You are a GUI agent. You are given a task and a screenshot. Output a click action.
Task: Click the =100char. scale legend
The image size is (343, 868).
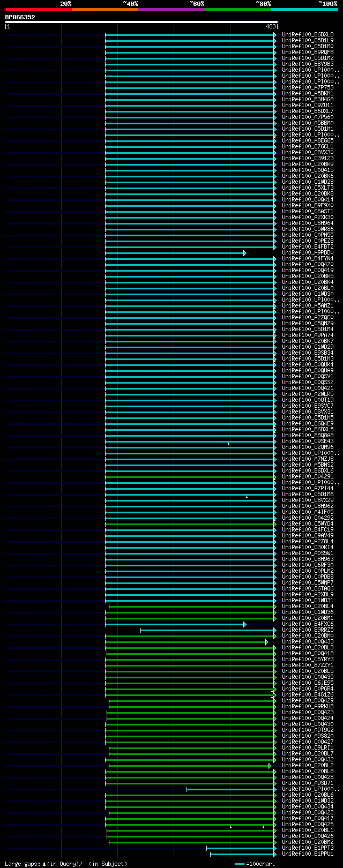pyautogui.click(x=256, y=864)
